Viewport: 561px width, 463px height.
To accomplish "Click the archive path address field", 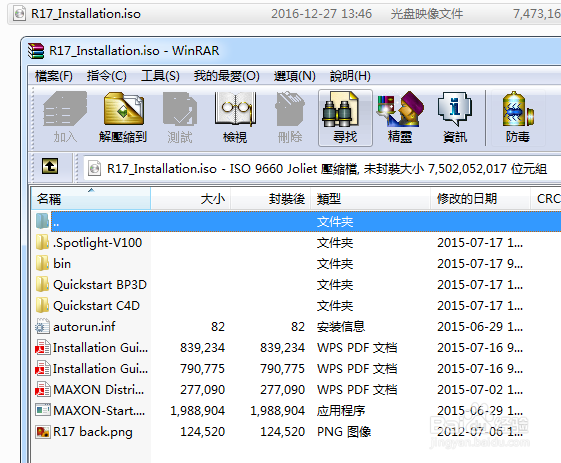I will [x=322, y=169].
